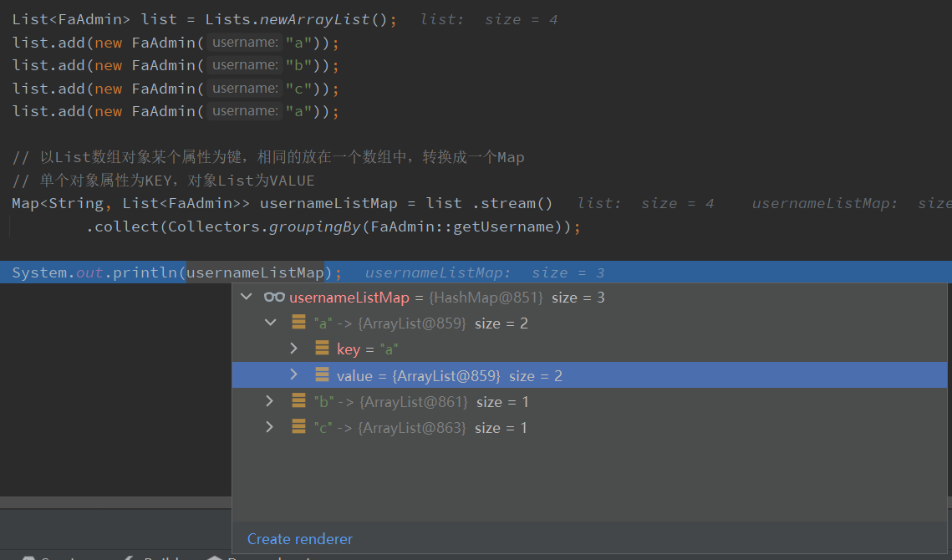The width and height of the screenshot is (952, 560).
Task: Click the list icon next to "c" entry
Action: [298, 427]
